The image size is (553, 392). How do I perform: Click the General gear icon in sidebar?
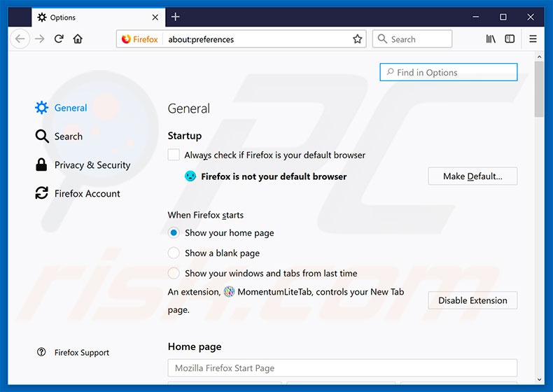[x=41, y=108]
